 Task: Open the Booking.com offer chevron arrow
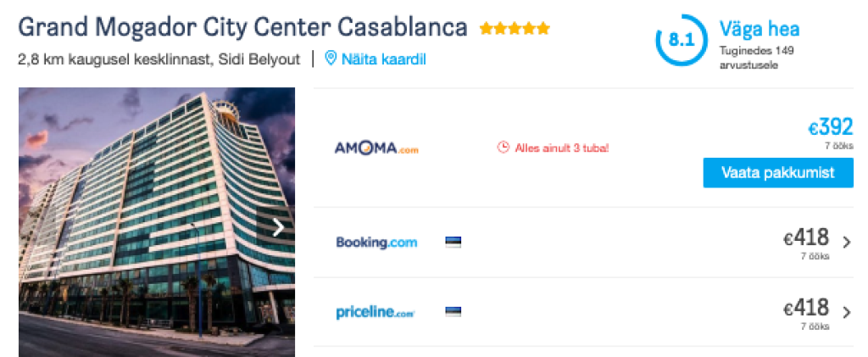coord(847,243)
